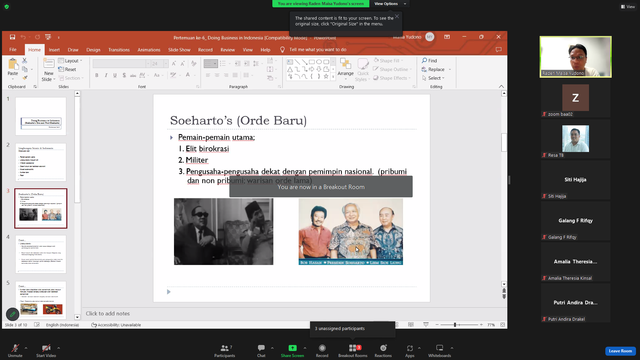Viewport: 640px width, 360px height.
Task: Toggle center text alignment
Action: (217, 75)
